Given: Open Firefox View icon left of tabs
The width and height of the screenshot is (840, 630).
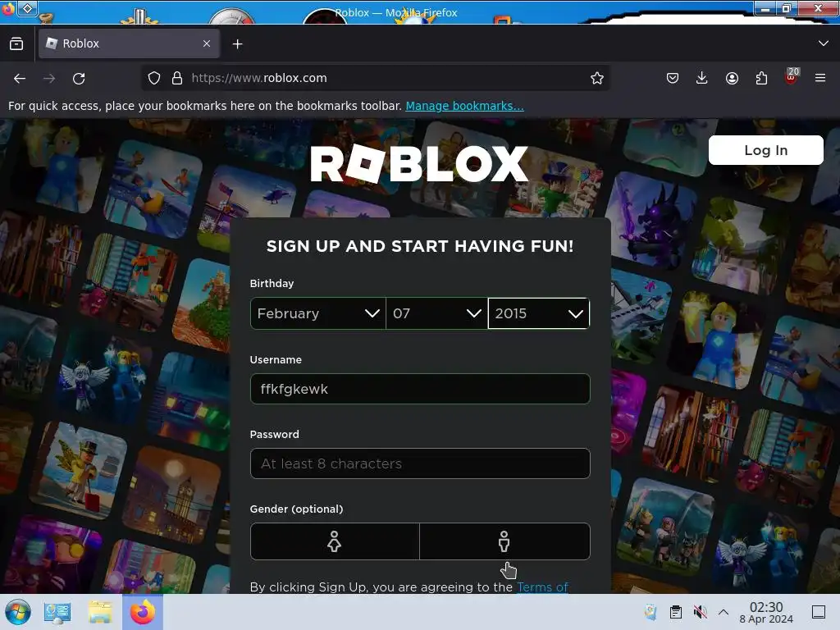Looking at the screenshot, I should coord(16,43).
